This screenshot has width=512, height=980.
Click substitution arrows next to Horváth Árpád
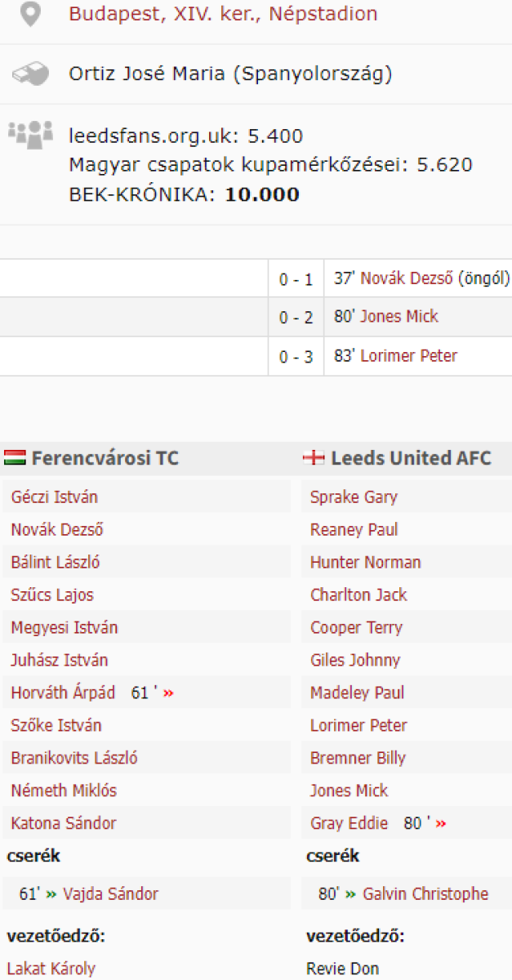pyautogui.click(x=169, y=693)
